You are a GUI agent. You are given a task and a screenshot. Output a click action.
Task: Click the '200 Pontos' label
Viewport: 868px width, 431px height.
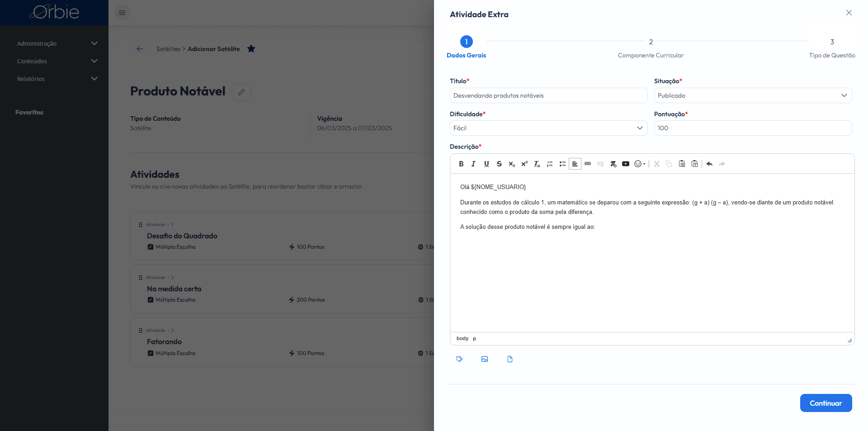pos(311,299)
